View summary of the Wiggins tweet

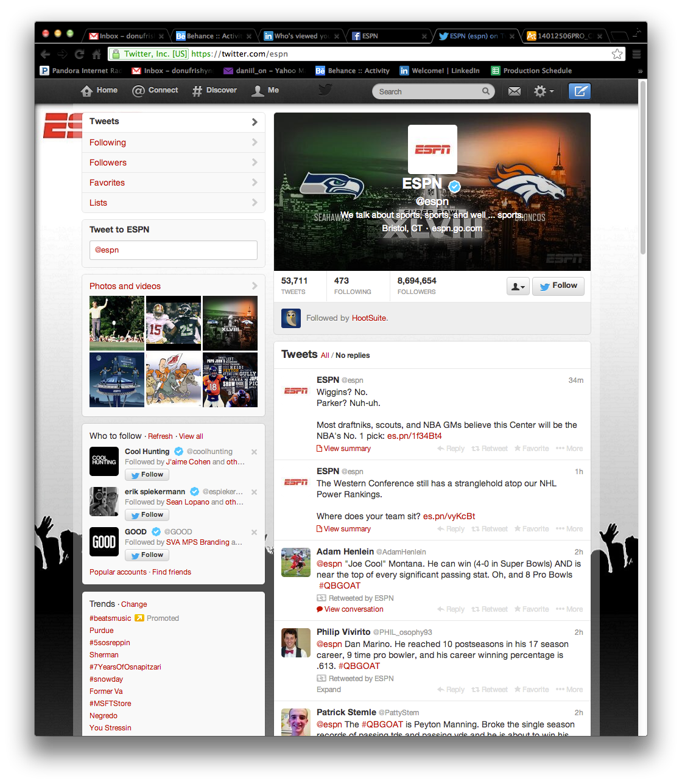coord(343,449)
